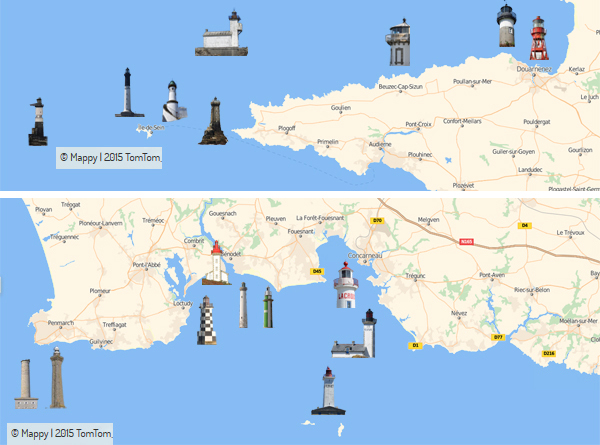
Task: Select the Pouldergat label
Action: [x=537, y=122]
